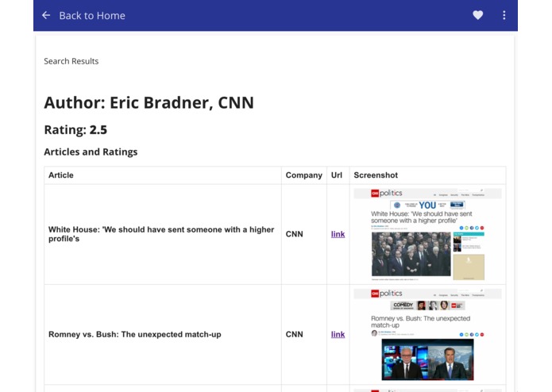
Task: Select White House article title cell
Action: click(x=161, y=234)
